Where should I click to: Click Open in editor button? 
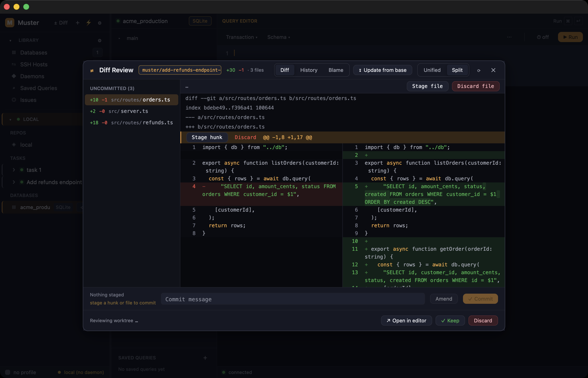(406, 321)
